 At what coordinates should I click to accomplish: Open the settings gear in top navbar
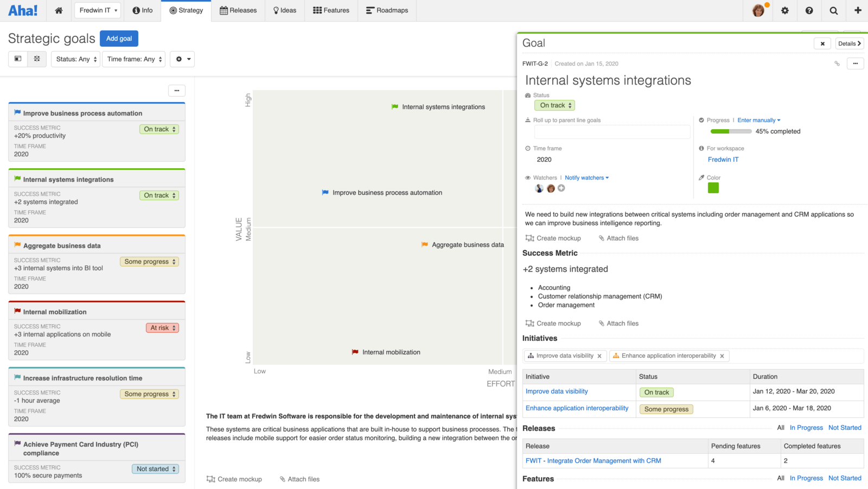785,10
